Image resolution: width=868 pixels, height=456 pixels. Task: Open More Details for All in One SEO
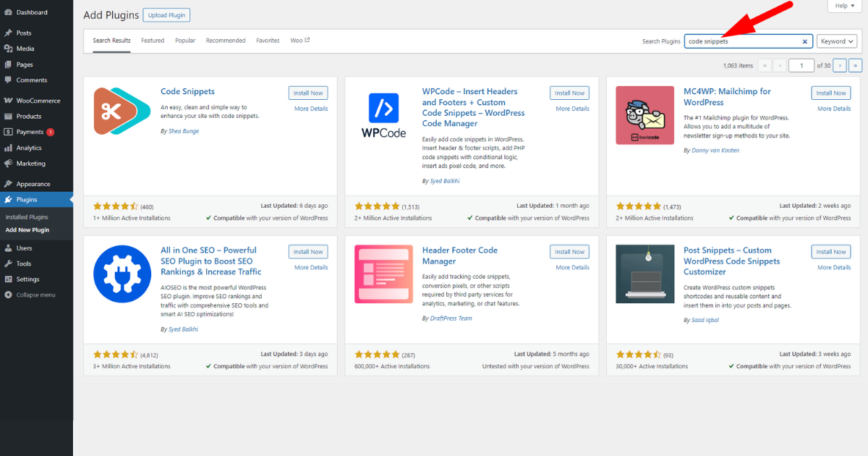[x=311, y=268]
